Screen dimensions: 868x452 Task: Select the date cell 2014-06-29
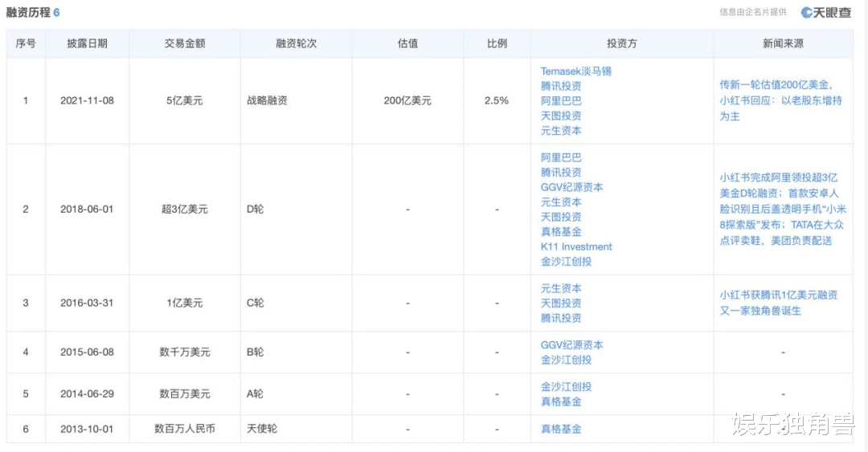[87, 394]
